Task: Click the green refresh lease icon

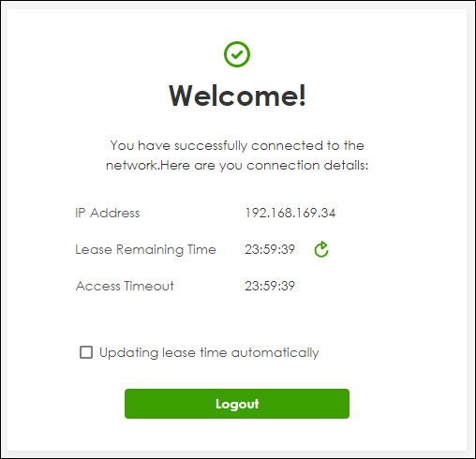Action: [321, 249]
